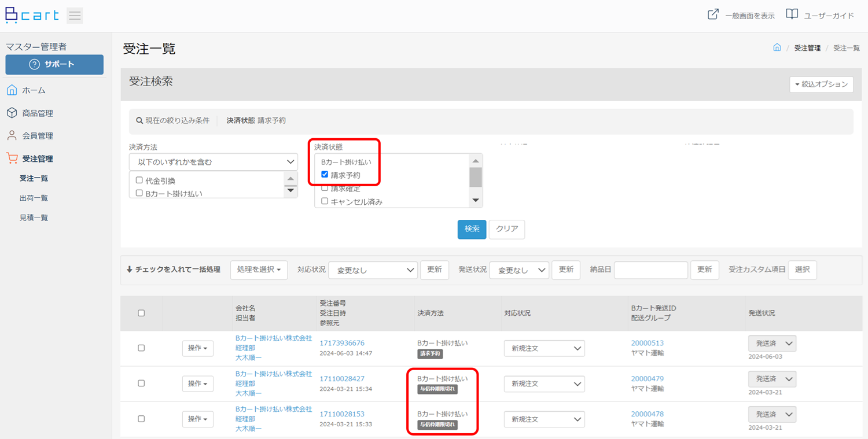Open 会員管理 in the sidebar
Viewport: 868px width, 439px height.
coord(38,135)
